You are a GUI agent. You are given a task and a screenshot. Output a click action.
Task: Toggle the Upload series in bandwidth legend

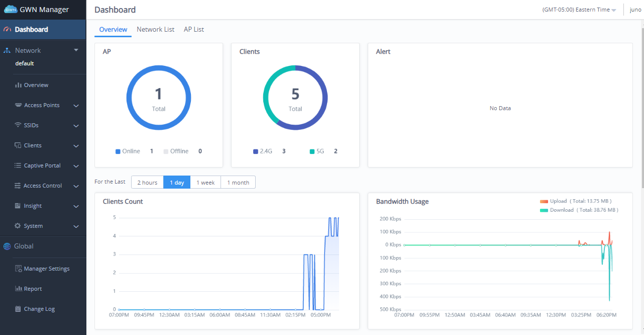tap(544, 201)
